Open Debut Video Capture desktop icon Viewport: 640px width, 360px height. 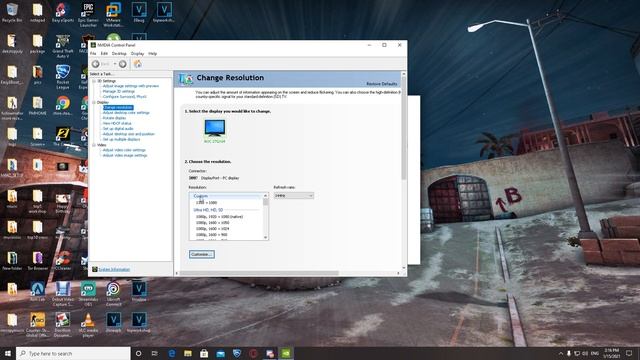[63, 294]
